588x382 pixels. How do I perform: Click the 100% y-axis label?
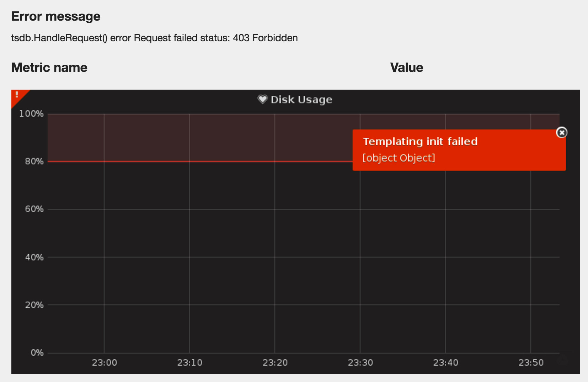click(x=31, y=114)
